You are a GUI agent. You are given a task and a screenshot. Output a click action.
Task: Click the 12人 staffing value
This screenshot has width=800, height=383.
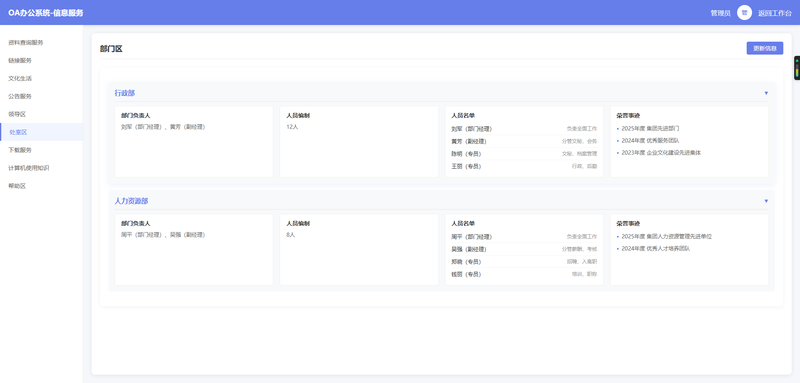coord(292,126)
